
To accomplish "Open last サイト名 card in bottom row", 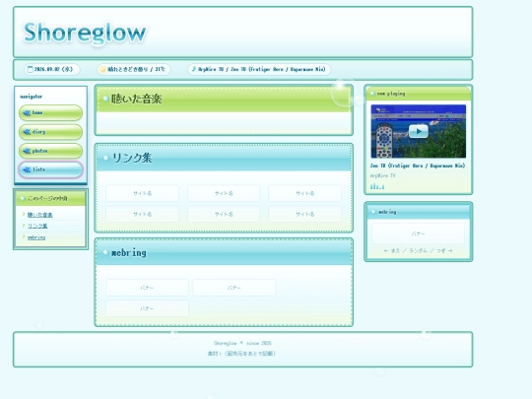I will click(x=304, y=214).
